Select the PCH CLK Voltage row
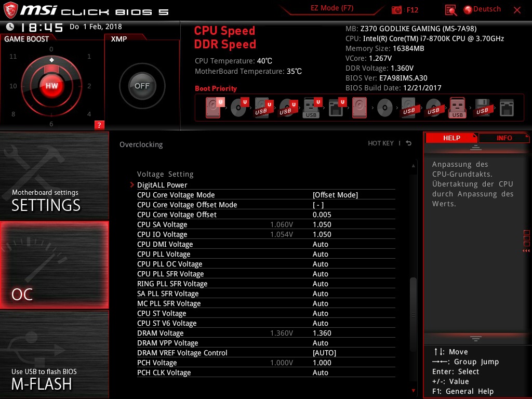The image size is (532, 399). (x=266, y=372)
